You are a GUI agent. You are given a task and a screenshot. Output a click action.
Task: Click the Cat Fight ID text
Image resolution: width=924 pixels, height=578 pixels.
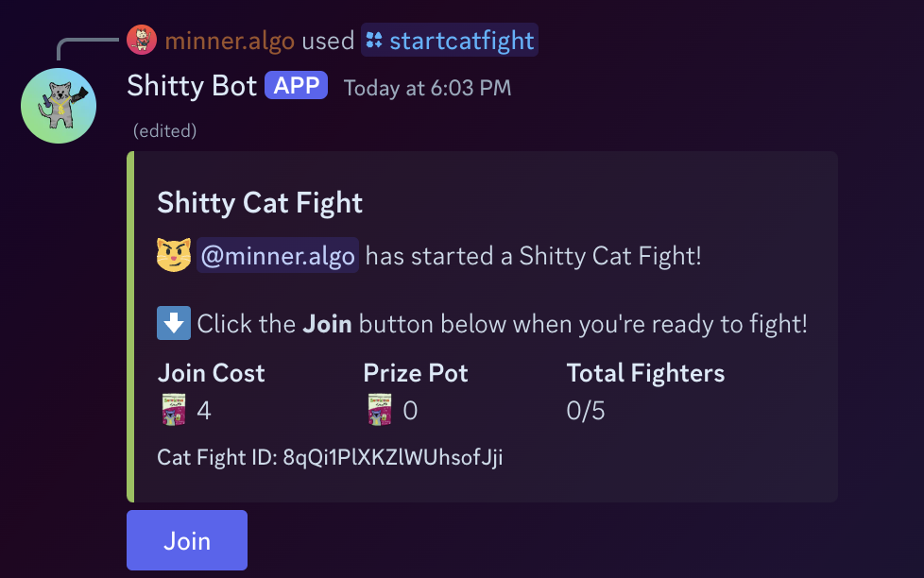coord(330,458)
